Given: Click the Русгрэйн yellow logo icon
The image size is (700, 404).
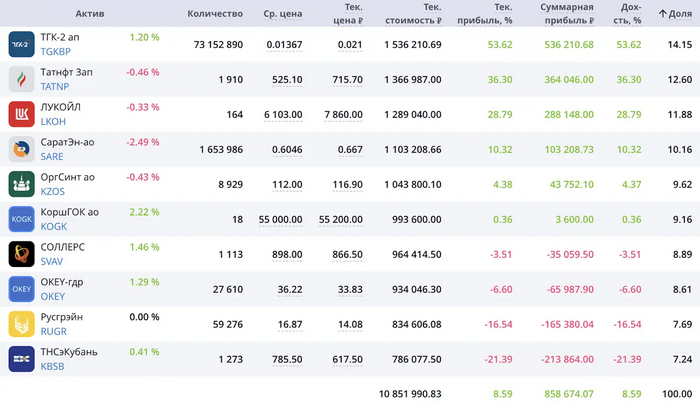Looking at the screenshot, I should tap(22, 324).
